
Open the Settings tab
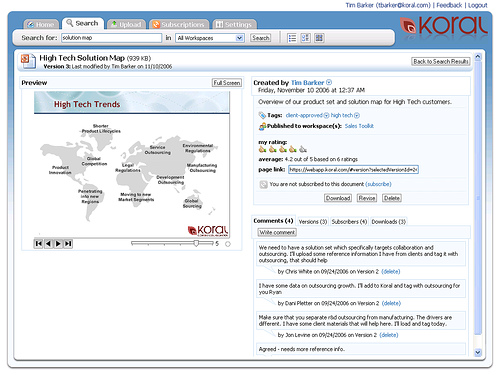tap(234, 24)
